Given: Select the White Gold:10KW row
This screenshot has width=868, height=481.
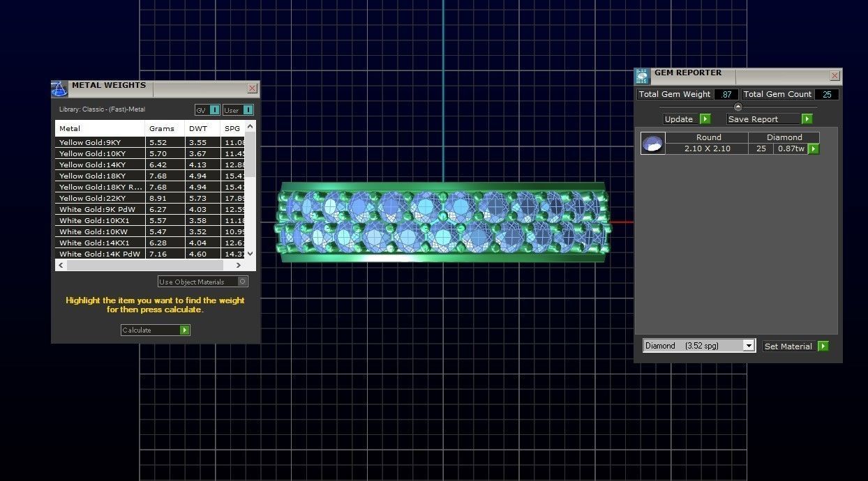Looking at the screenshot, I should pos(150,231).
